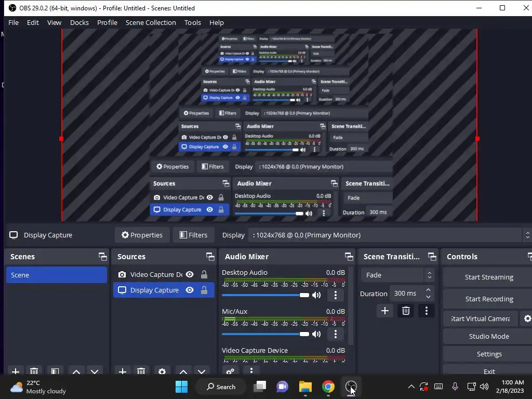The image size is (532, 399).
Task: Click Start Recording
Action: tap(488, 299)
